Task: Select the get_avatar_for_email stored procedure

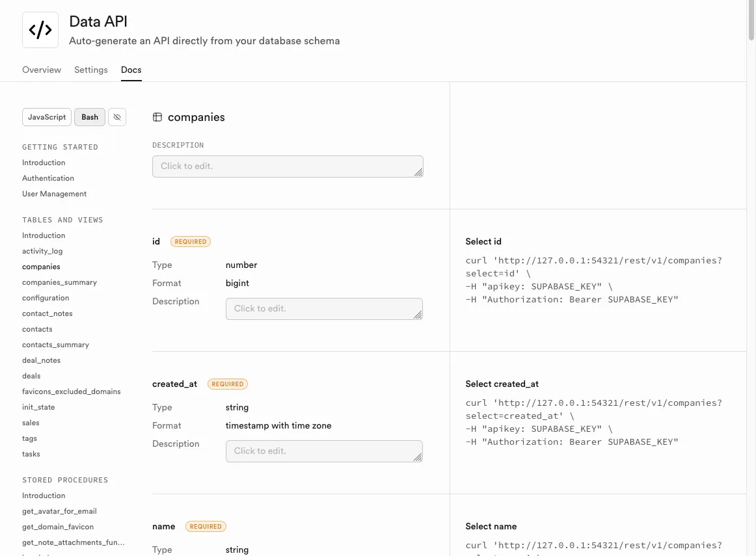Action: [59, 510]
